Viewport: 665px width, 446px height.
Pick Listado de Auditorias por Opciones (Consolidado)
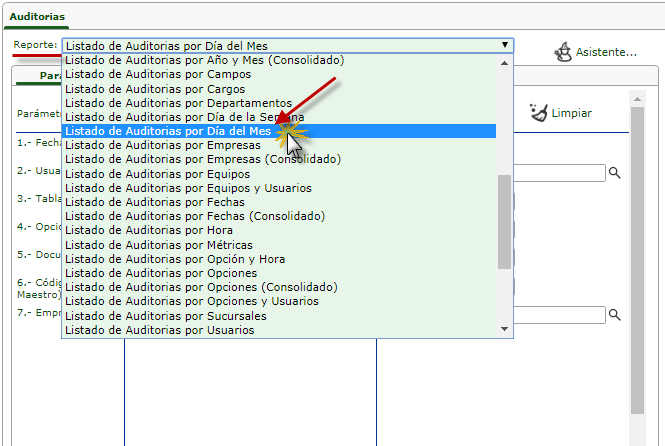pyautogui.click(x=279, y=287)
